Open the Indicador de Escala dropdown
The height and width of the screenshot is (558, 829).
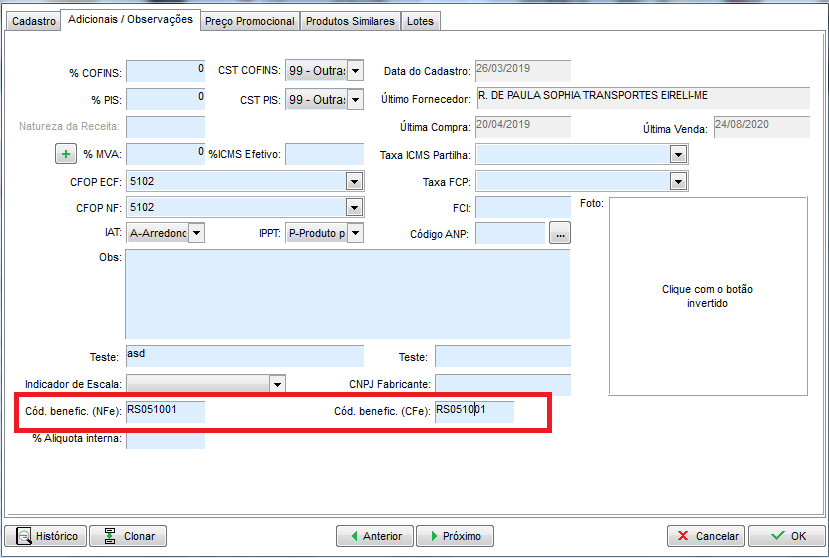(x=277, y=384)
